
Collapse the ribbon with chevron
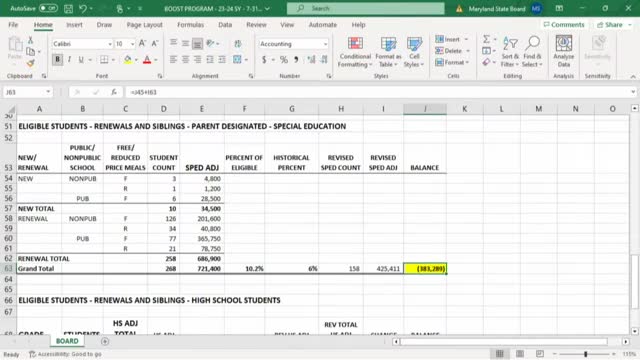pos(633,76)
